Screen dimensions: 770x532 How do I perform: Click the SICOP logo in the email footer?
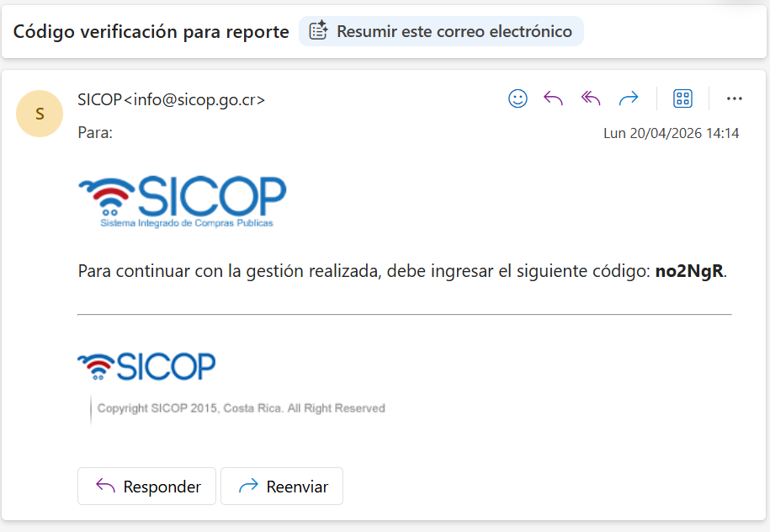click(146, 365)
